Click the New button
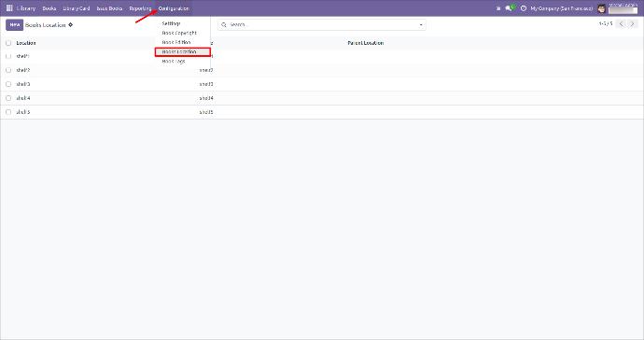 14,25
